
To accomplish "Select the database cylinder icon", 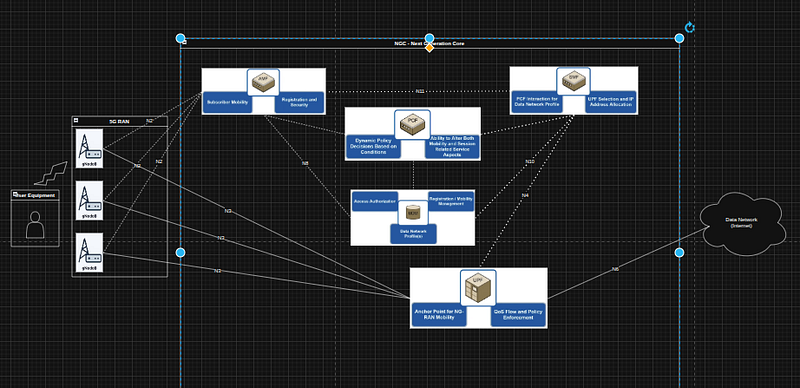I will tap(413, 211).
